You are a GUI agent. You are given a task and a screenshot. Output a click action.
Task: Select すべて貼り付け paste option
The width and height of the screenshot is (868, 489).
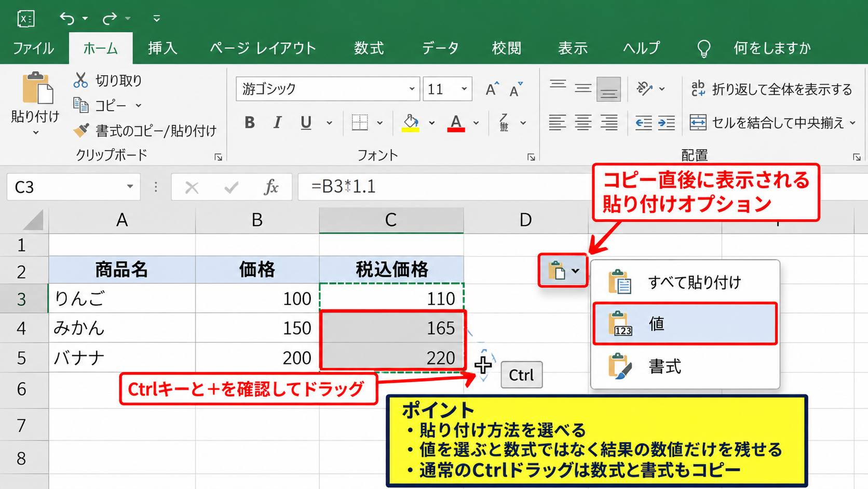(685, 282)
